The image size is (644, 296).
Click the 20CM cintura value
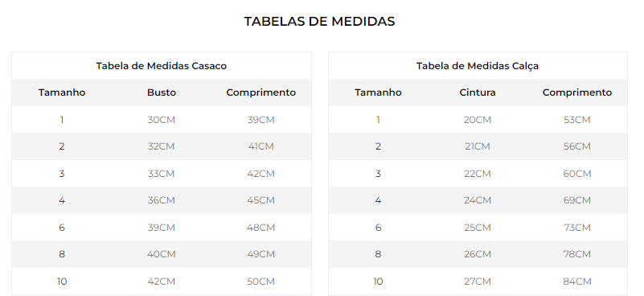(x=478, y=120)
